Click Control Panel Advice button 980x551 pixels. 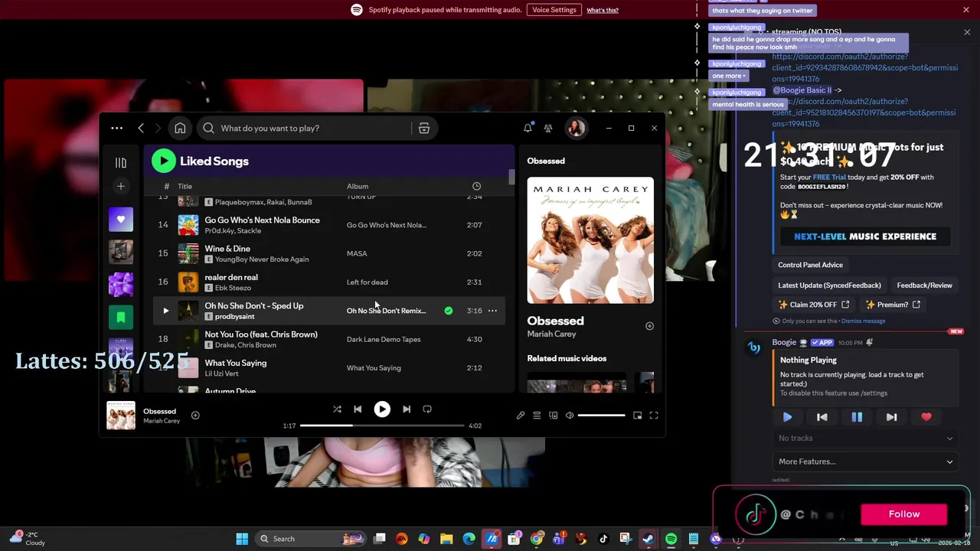point(810,265)
